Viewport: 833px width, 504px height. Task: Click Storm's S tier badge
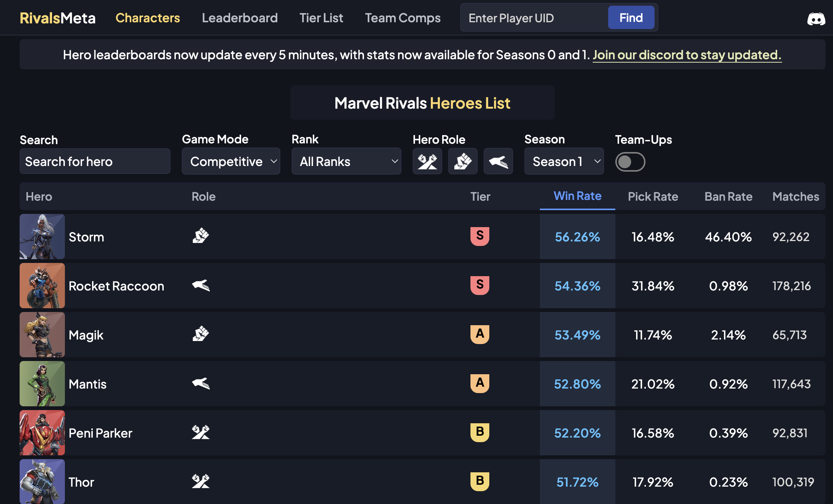pyautogui.click(x=480, y=237)
